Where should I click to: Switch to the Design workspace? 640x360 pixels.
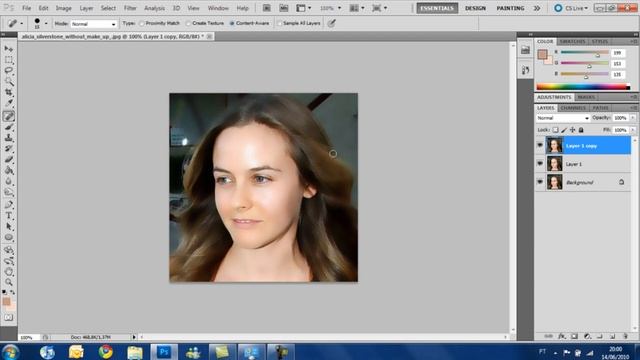[x=475, y=8]
